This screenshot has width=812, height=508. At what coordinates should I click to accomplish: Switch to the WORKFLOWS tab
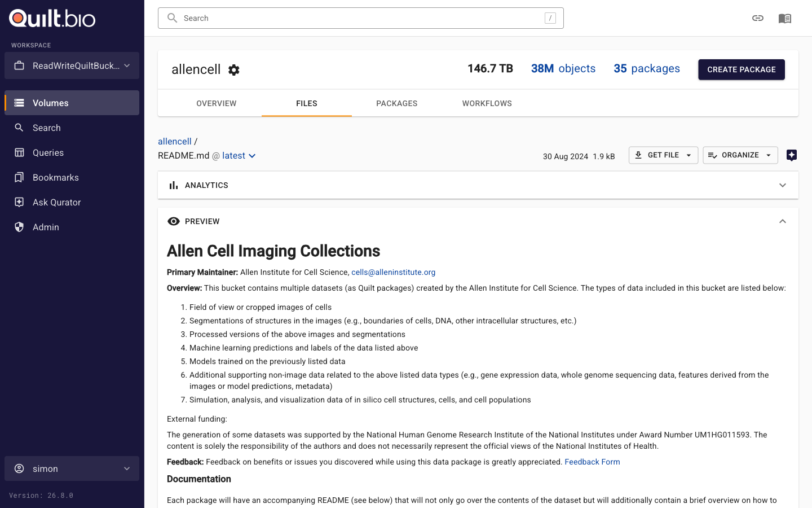[x=487, y=103]
